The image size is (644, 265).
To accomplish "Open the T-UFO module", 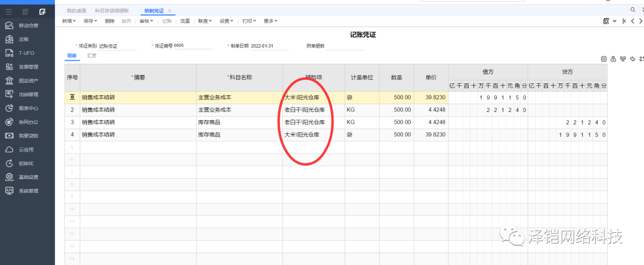I will click(x=26, y=53).
